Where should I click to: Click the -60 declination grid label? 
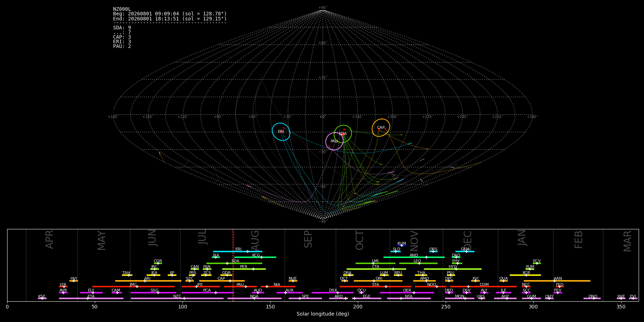[x=322, y=187]
